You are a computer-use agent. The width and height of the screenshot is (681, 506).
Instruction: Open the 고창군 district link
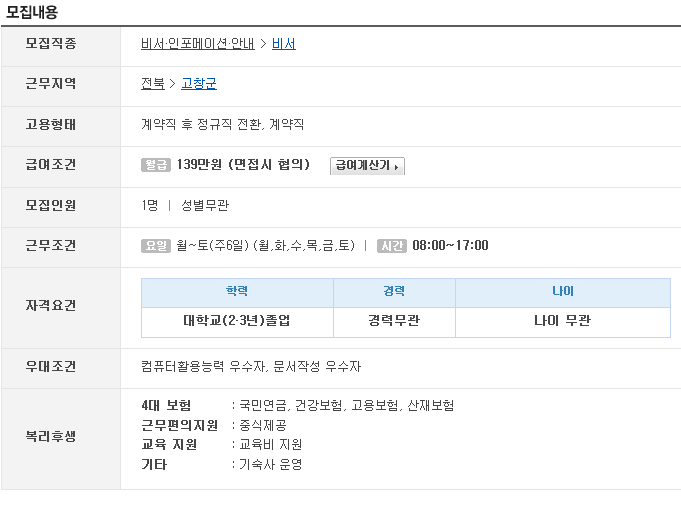pyautogui.click(x=199, y=83)
